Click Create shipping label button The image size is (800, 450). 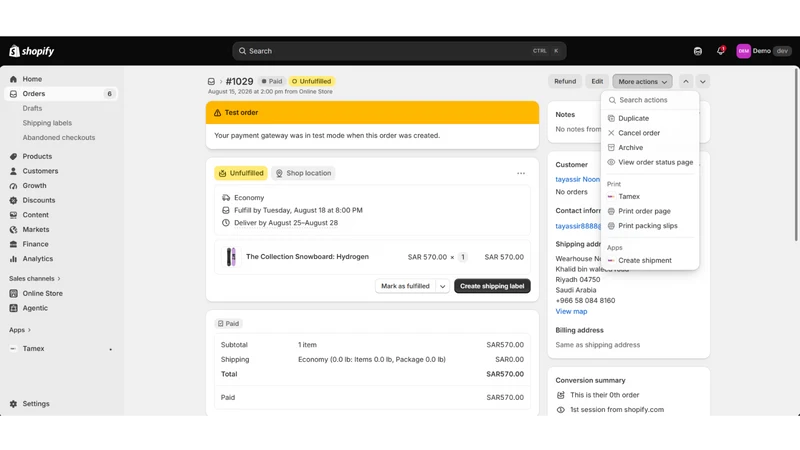pos(492,286)
